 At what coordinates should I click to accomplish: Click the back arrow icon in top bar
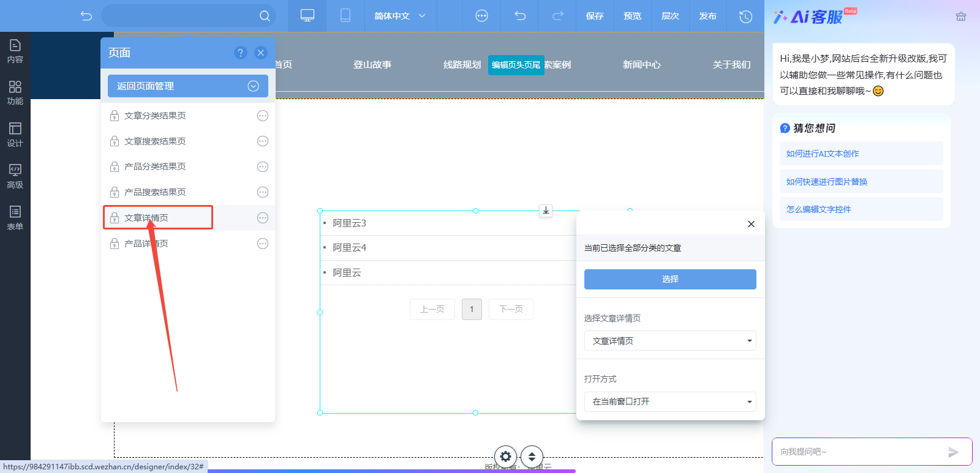pos(86,16)
